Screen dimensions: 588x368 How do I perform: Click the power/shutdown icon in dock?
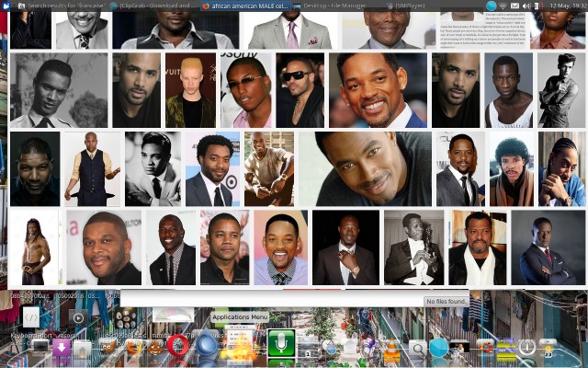pos(526,348)
